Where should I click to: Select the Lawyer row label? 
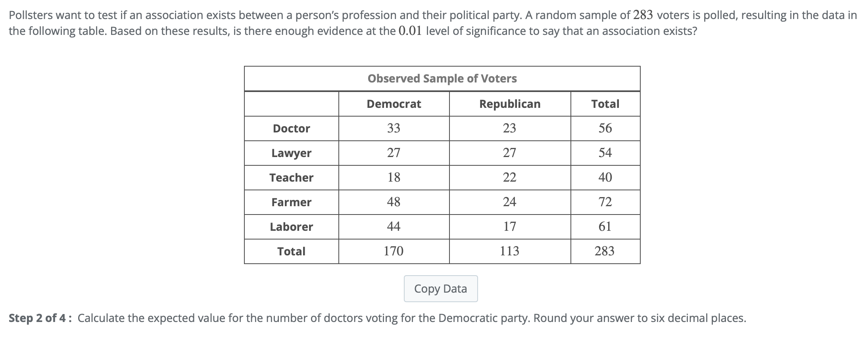point(291,153)
